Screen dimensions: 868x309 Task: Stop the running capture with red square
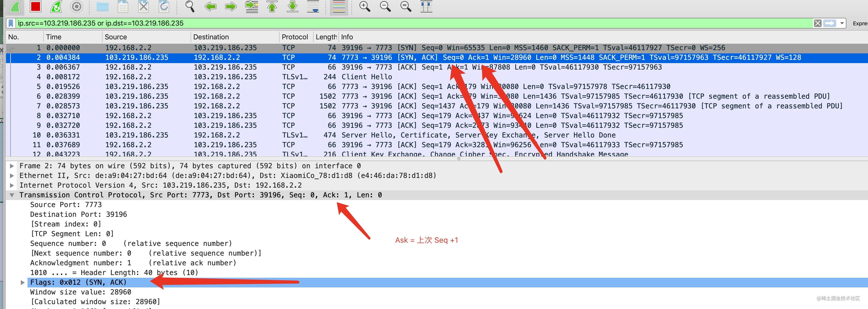pyautogui.click(x=35, y=6)
